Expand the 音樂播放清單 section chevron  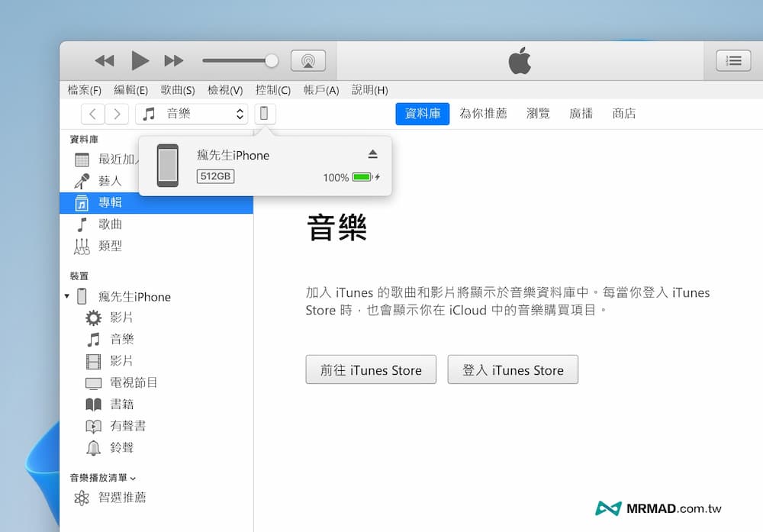point(133,478)
